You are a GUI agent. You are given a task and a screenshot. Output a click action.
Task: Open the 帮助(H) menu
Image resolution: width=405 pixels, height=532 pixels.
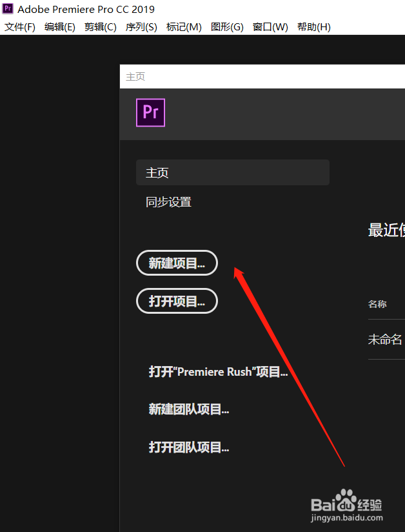click(314, 27)
